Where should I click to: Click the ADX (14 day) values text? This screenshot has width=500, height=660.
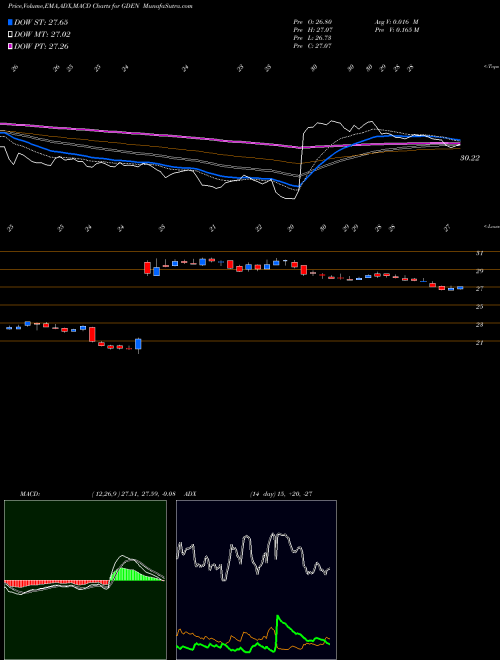click(281, 494)
